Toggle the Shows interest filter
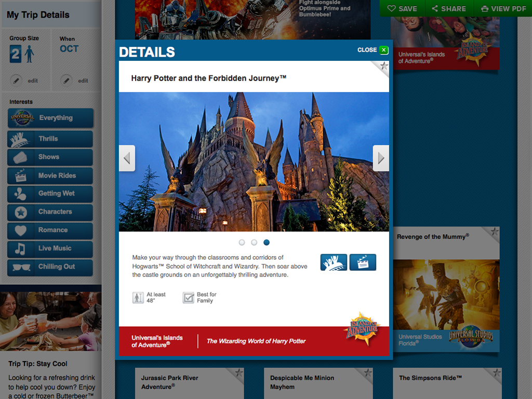The height and width of the screenshot is (399, 532). (x=50, y=157)
